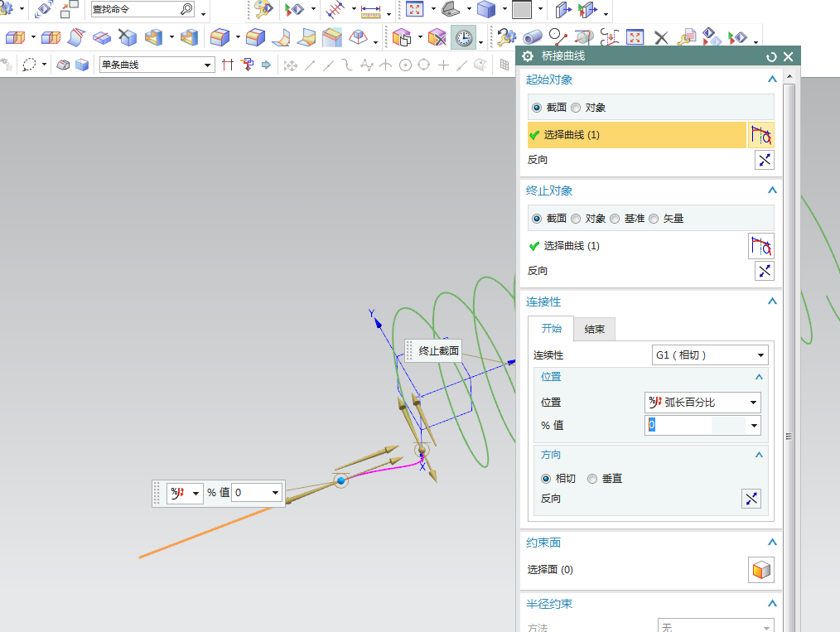This screenshot has height=632, width=840.
Task: Click the Unite bodies icon
Action: 15,37
